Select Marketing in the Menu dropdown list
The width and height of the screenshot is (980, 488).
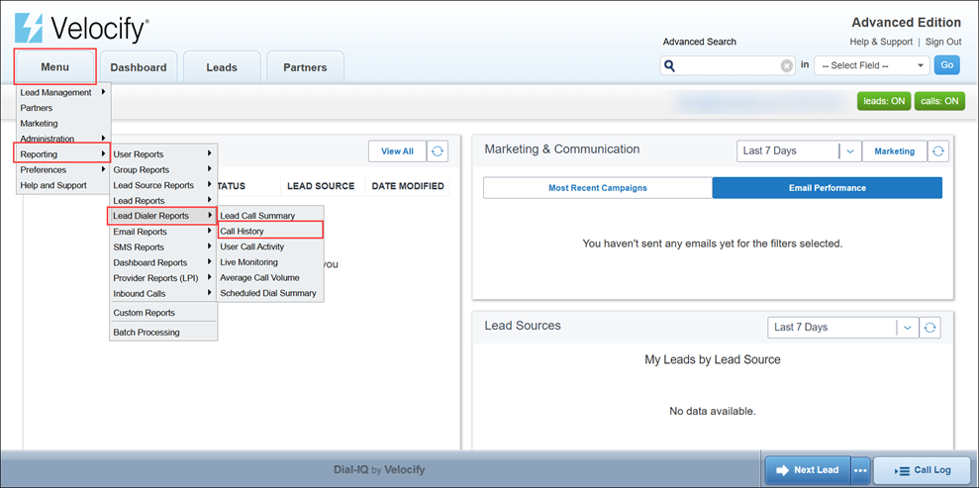point(63,123)
